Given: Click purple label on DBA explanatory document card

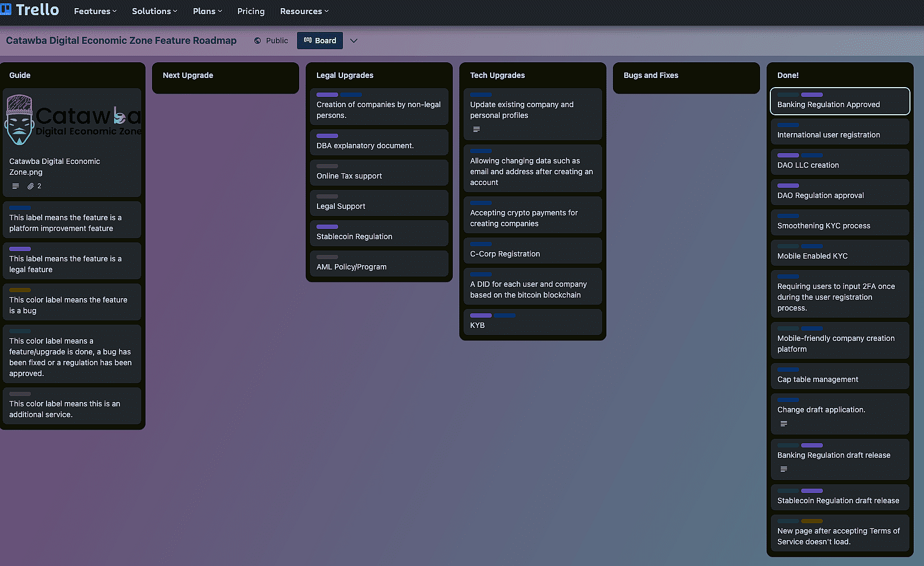Looking at the screenshot, I should pos(327,136).
